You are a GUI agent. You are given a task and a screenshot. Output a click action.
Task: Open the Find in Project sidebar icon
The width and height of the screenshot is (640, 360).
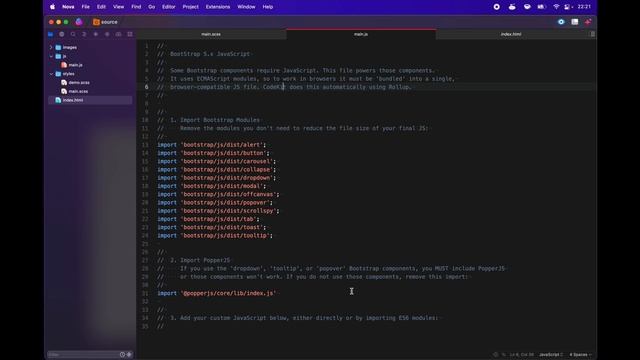[x=73, y=34]
